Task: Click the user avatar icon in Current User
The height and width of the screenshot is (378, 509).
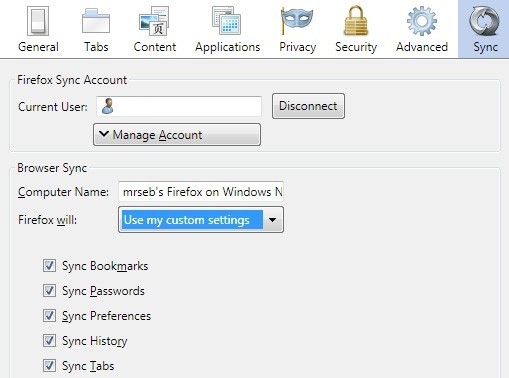Action: pos(107,106)
